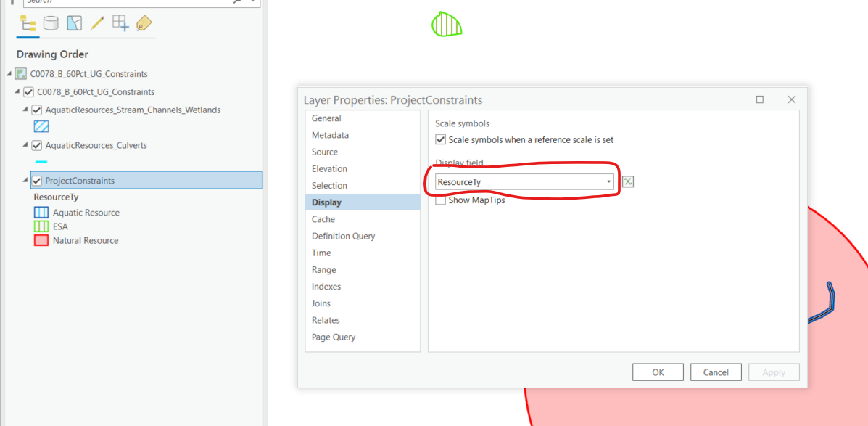Select List By Selection icon
The image size is (868, 426).
[74, 23]
